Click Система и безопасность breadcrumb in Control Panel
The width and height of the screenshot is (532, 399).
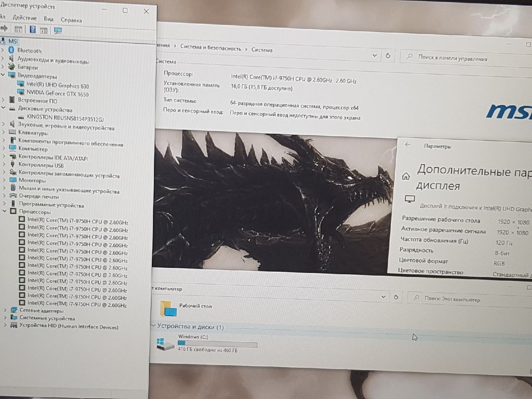[x=210, y=47]
